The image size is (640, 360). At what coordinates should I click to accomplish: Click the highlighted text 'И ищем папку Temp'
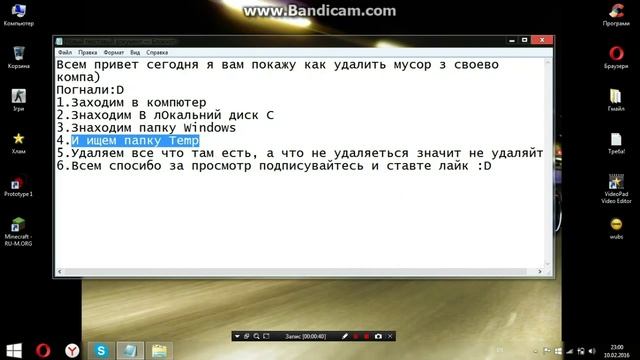(135, 140)
